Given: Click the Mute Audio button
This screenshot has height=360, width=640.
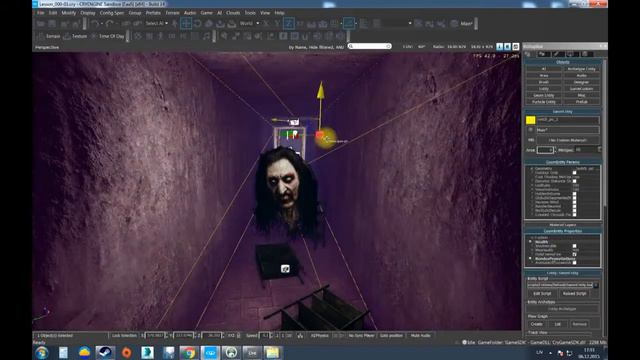Looking at the screenshot, I should coord(420,336).
